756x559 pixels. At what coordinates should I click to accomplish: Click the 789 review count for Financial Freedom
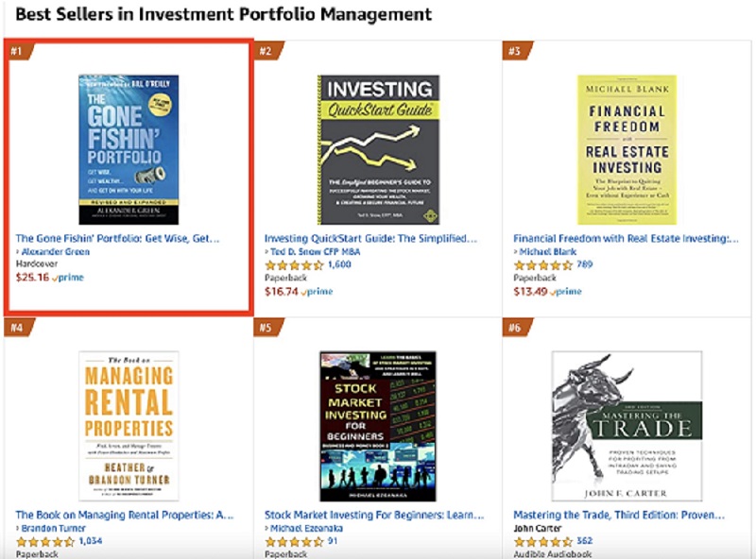click(x=585, y=264)
